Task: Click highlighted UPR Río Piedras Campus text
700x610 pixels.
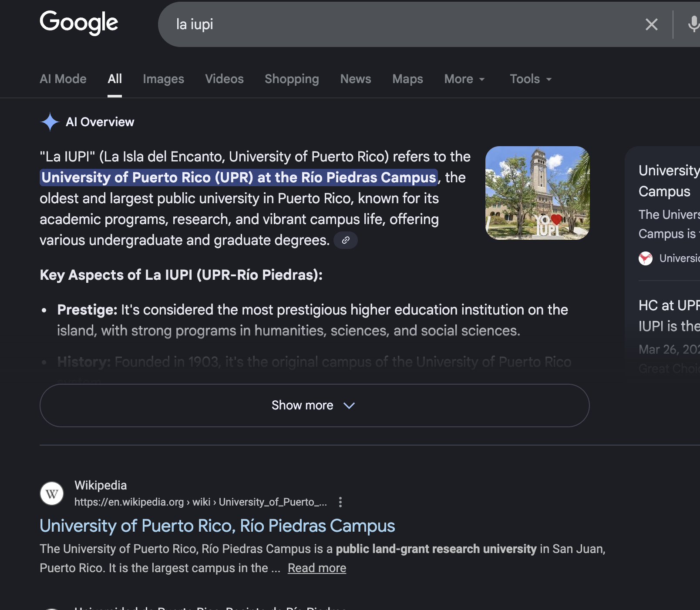Action: click(239, 178)
